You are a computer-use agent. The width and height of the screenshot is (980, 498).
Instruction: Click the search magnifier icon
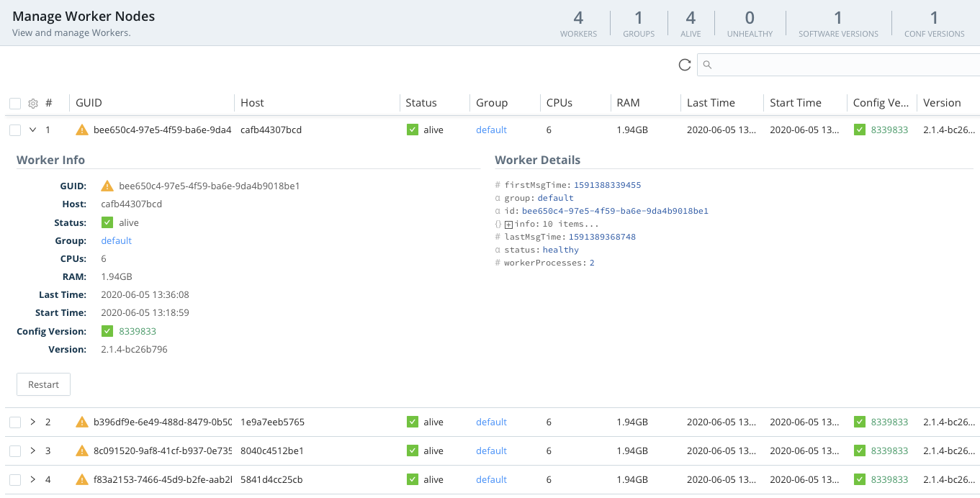[x=707, y=65]
